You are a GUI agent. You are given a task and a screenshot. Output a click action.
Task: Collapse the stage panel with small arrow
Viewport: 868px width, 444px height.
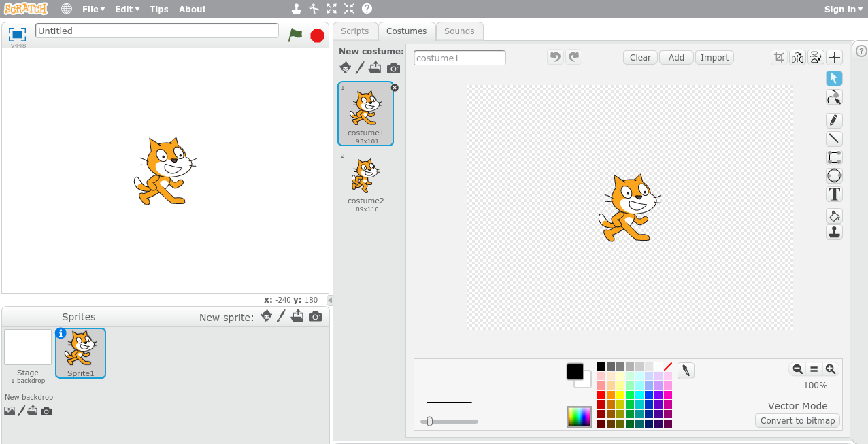[330, 300]
